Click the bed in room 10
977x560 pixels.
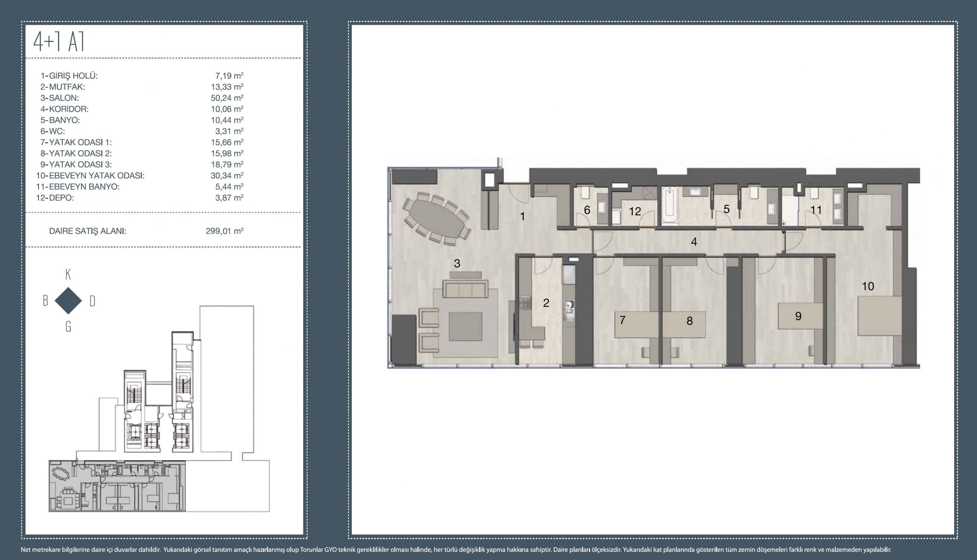click(880, 315)
